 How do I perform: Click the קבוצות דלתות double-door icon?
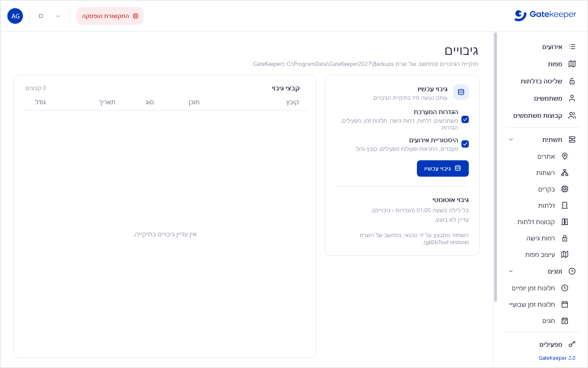click(x=565, y=222)
